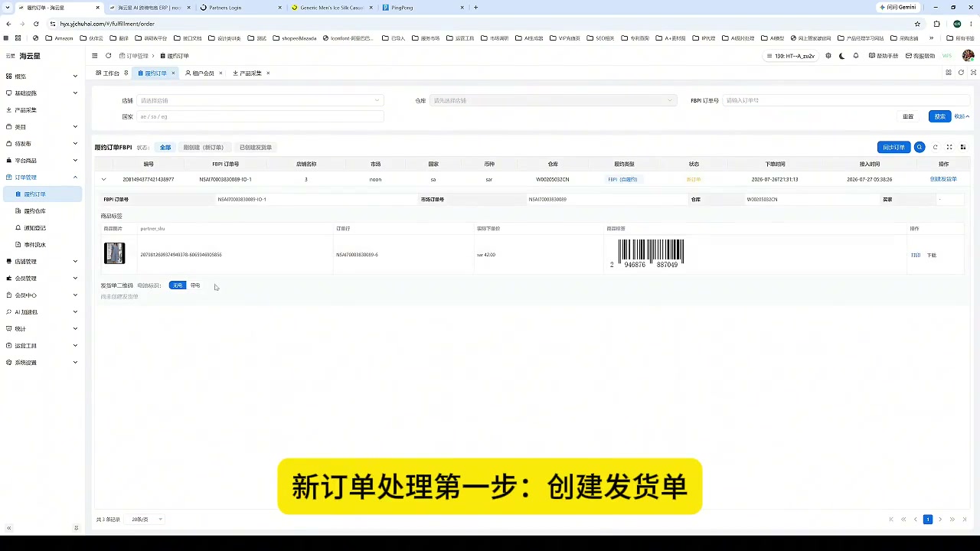The width and height of the screenshot is (980, 551).
Task: Open notifications bell icon
Action: click(856, 56)
